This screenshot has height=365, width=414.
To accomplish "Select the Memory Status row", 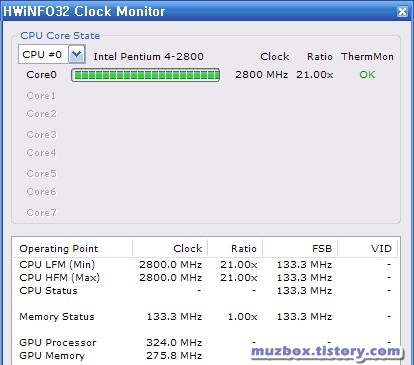I will click(205, 317).
